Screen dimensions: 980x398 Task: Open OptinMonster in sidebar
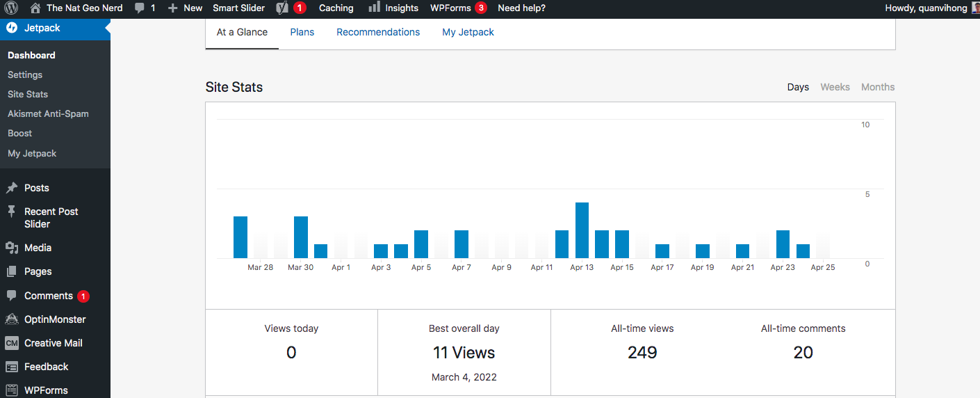point(55,319)
